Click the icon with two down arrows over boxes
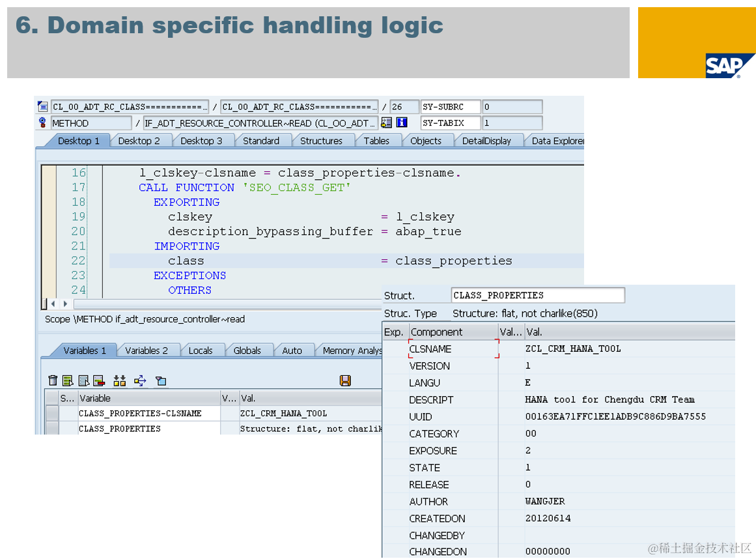 tap(120, 380)
